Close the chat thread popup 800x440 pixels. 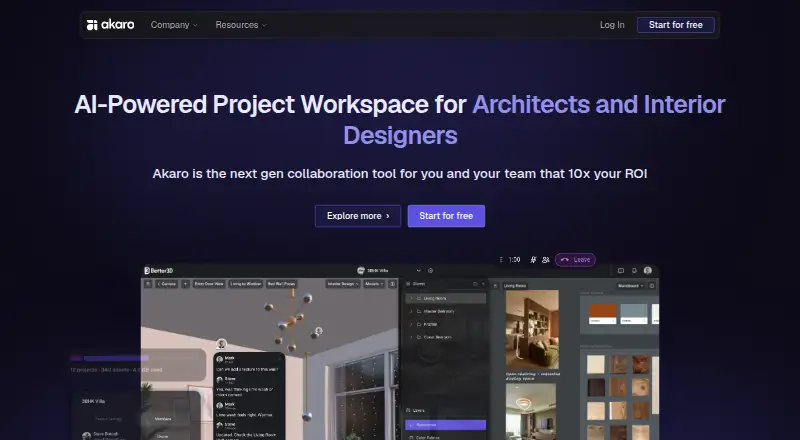coord(278,357)
